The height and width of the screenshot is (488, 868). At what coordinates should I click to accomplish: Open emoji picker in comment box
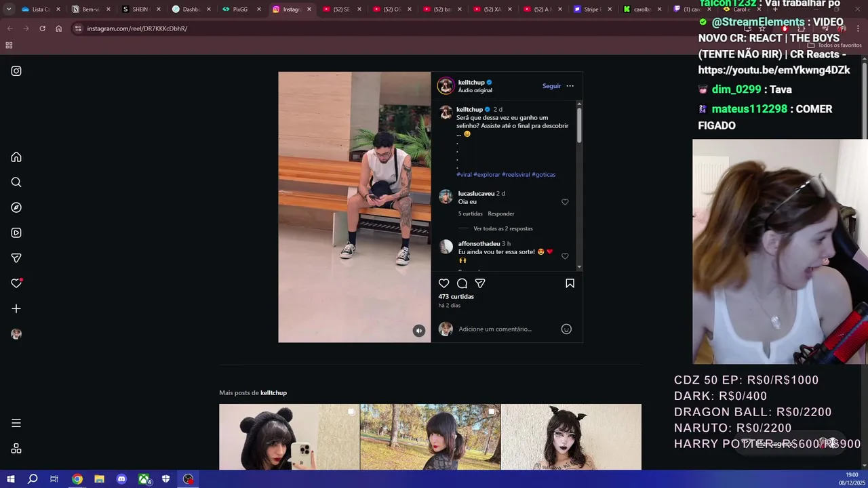566,329
